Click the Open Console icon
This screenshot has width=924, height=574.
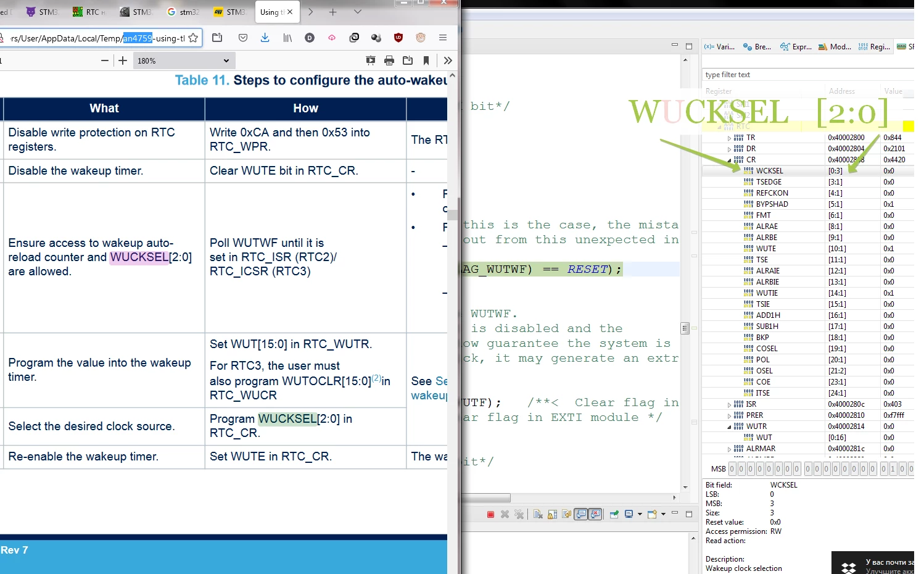tap(652, 514)
